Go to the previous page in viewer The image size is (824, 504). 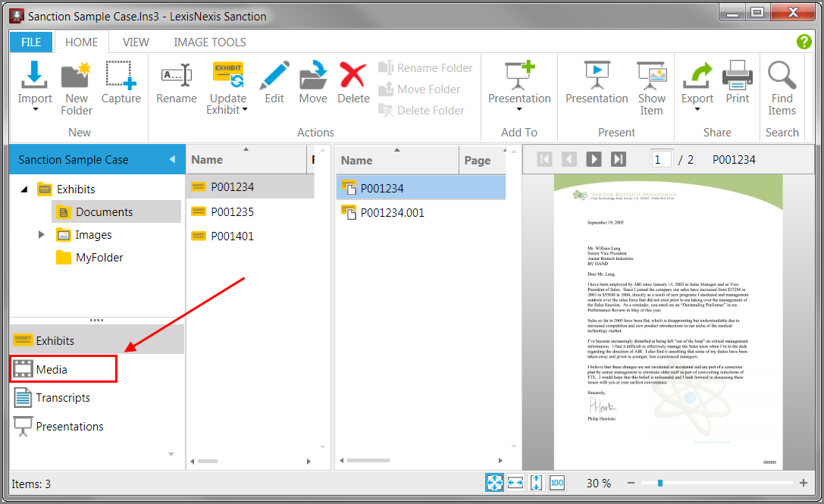tap(569, 159)
